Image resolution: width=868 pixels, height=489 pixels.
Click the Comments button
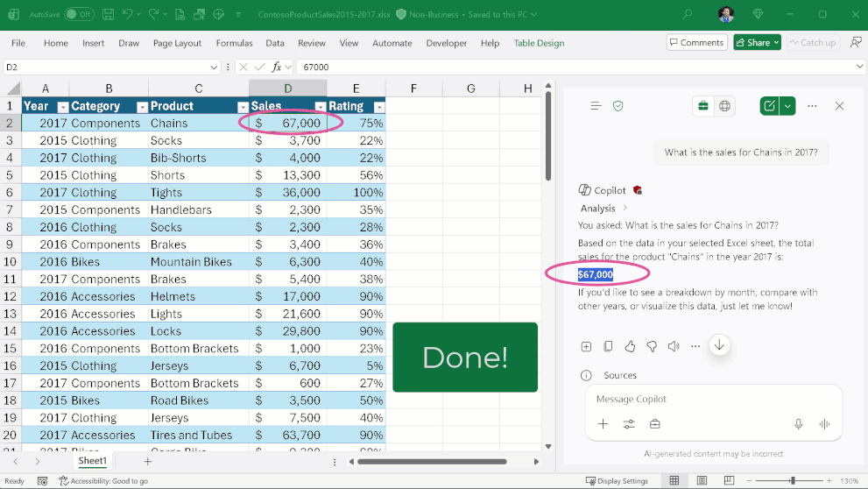click(696, 43)
